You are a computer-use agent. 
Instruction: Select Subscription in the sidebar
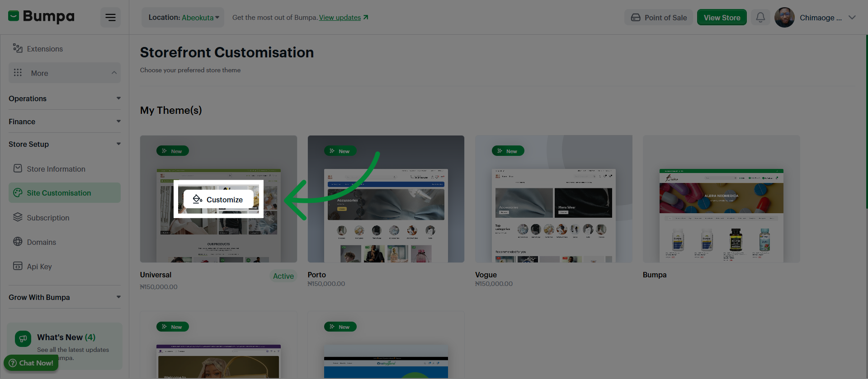65,217
